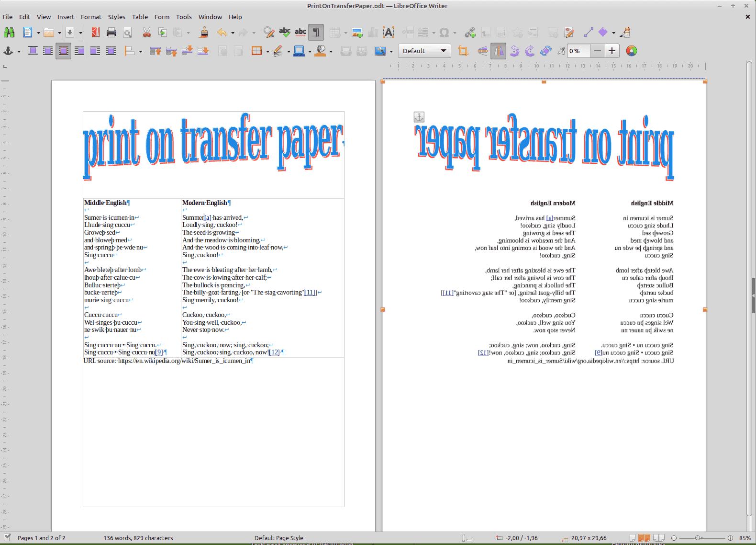Open Find & Replace with the binoculars icon
This screenshot has width=756, height=545.
(9, 33)
